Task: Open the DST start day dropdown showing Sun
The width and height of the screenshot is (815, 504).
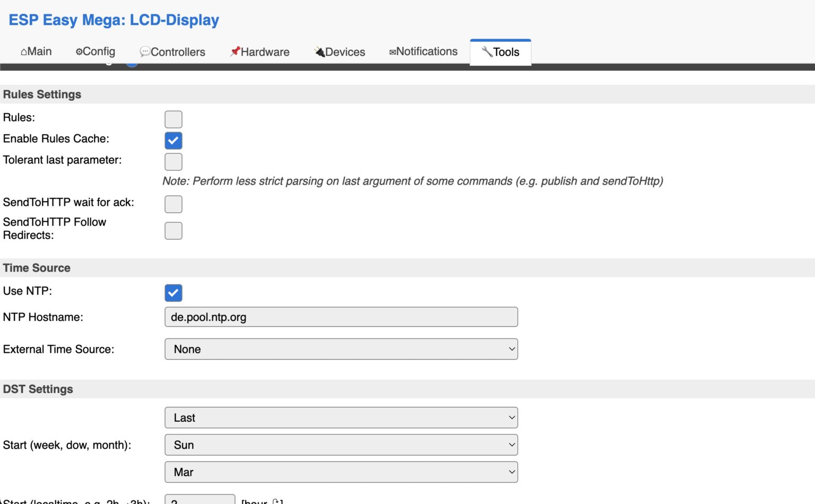Action: [341, 445]
